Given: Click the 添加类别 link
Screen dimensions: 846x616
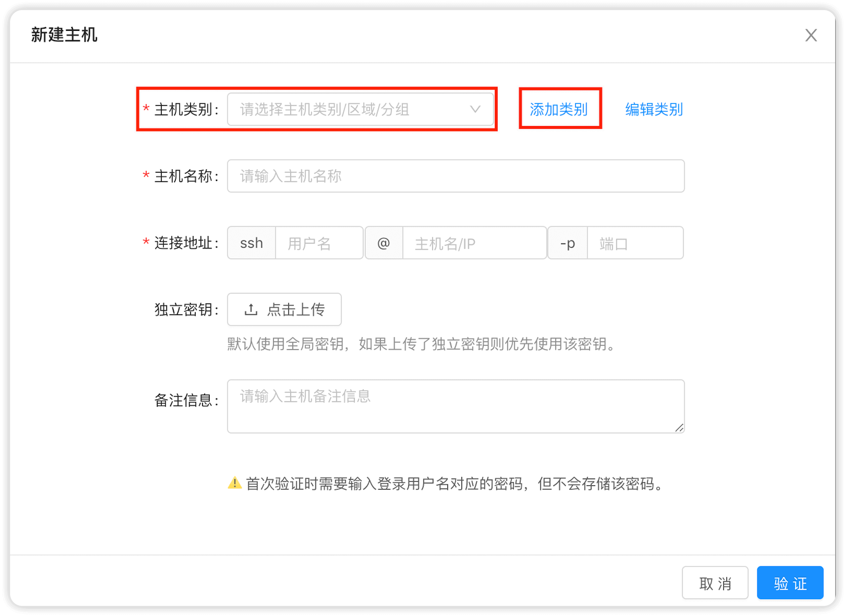Looking at the screenshot, I should [559, 109].
